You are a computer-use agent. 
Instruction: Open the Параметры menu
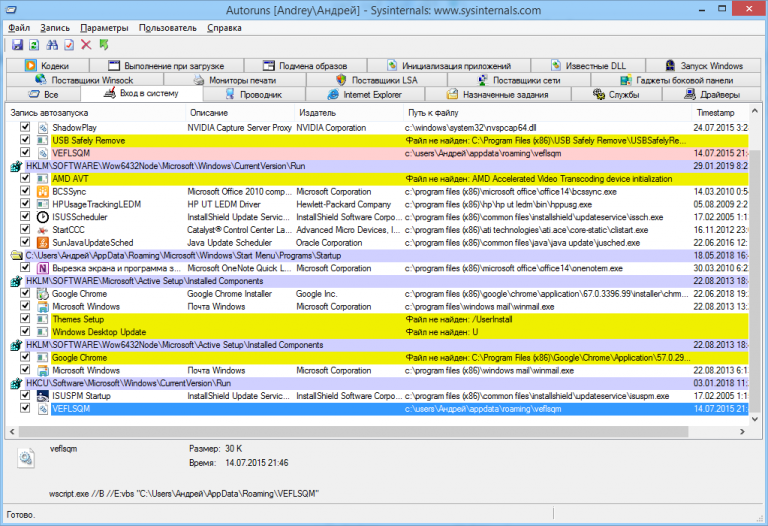tap(104, 27)
